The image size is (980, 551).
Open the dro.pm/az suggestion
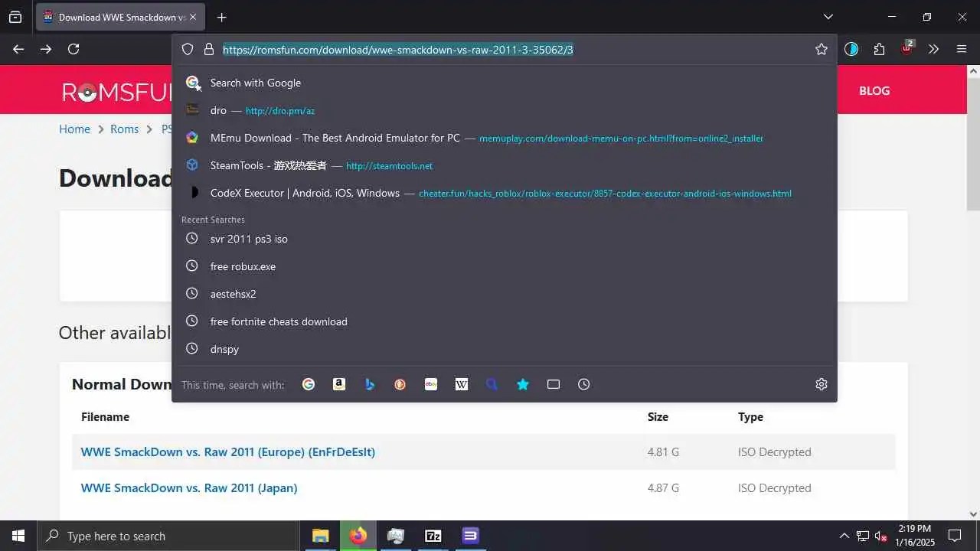(x=505, y=110)
